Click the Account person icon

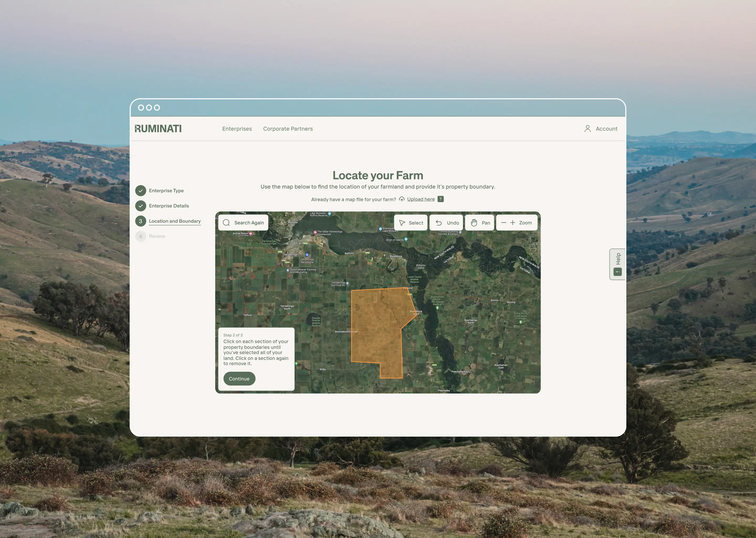click(x=587, y=128)
